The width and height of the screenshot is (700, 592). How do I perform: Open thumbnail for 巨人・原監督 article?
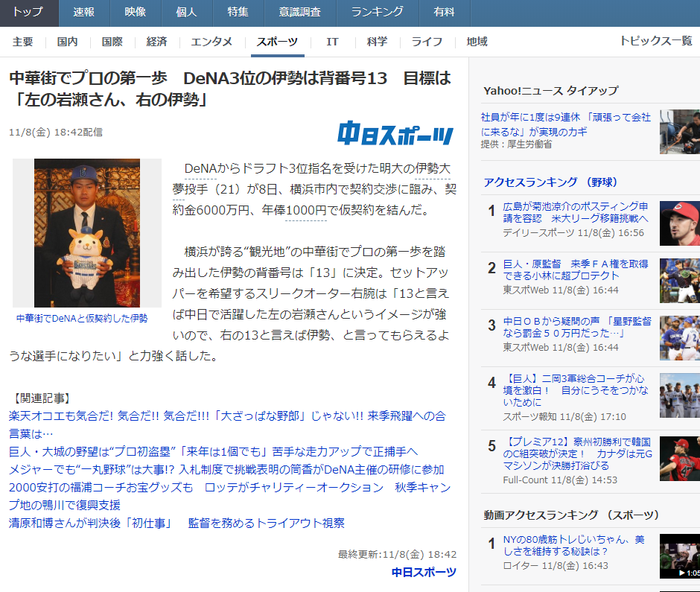680,281
